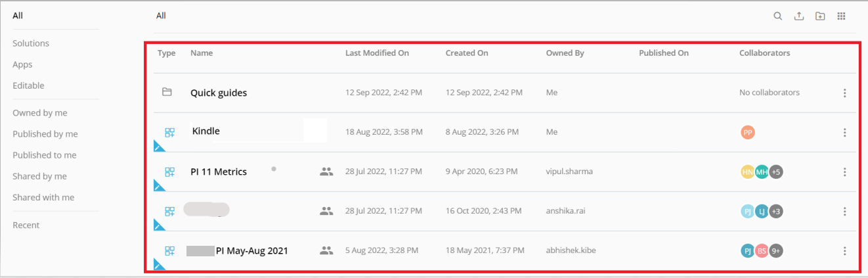Switch to grid view icon
The image size is (868, 278).
[x=841, y=16]
